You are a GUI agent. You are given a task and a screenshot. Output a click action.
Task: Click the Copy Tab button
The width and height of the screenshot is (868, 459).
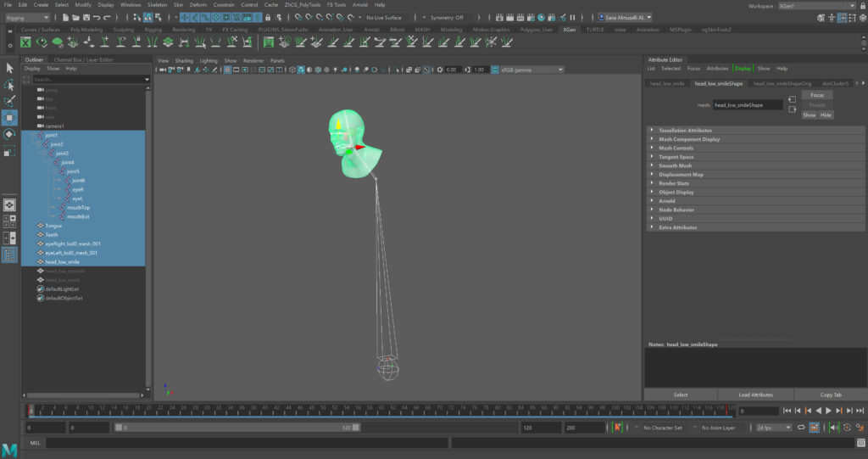click(831, 395)
